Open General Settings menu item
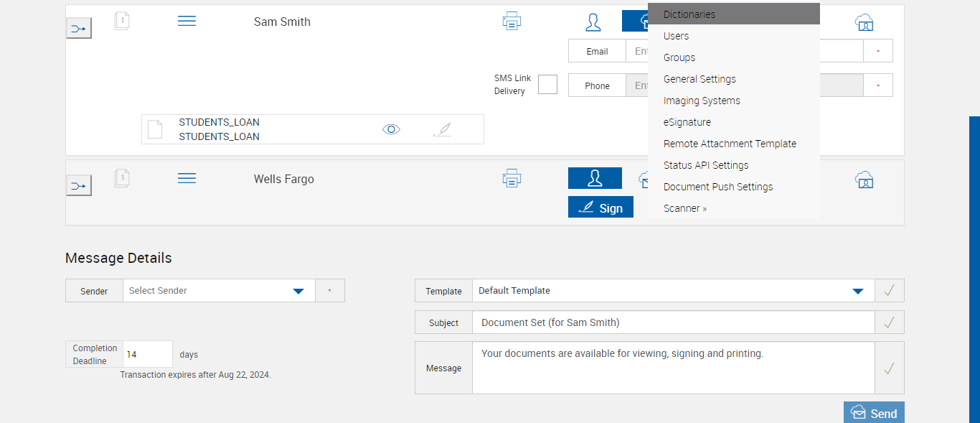The height and width of the screenshot is (423, 980). pos(699,79)
